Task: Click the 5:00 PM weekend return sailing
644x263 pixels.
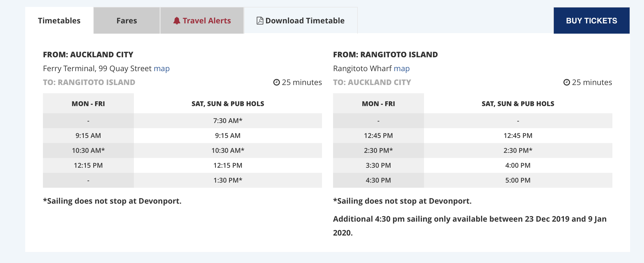Action: pyautogui.click(x=518, y=180)
